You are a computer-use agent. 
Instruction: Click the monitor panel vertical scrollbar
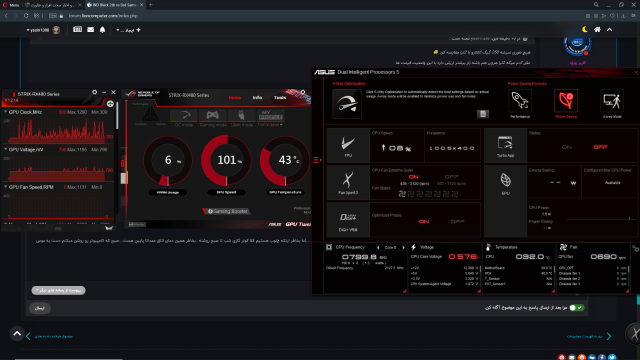[x=118, y=116]
